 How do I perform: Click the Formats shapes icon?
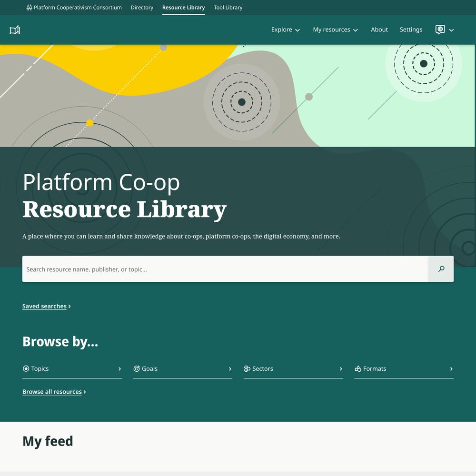[x=358, y=368]
